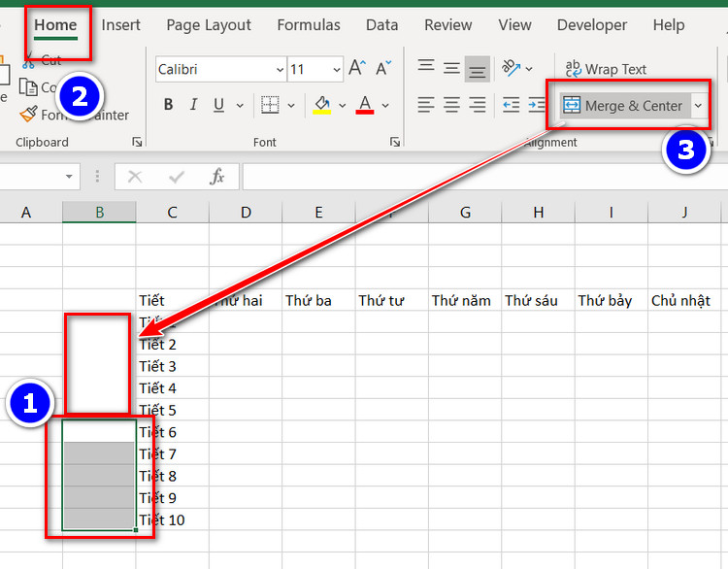
Task: Toggle Bold formatting
Action: (169, 105)
